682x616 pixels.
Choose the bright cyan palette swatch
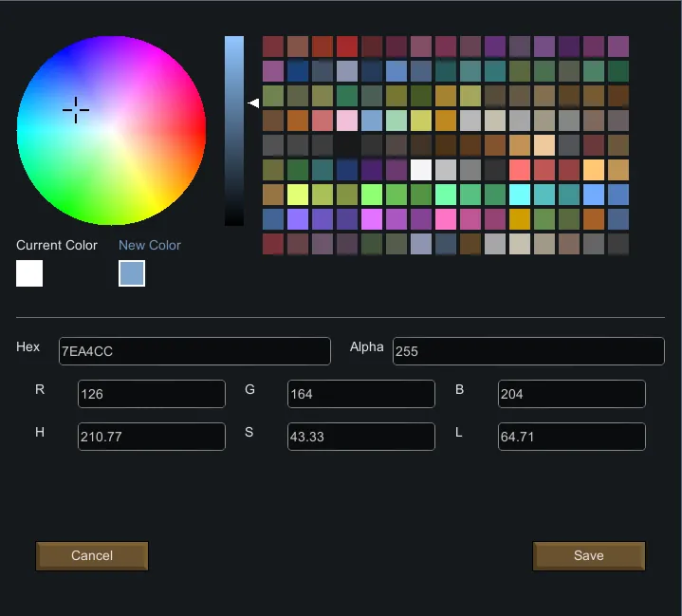click(520, 195)
